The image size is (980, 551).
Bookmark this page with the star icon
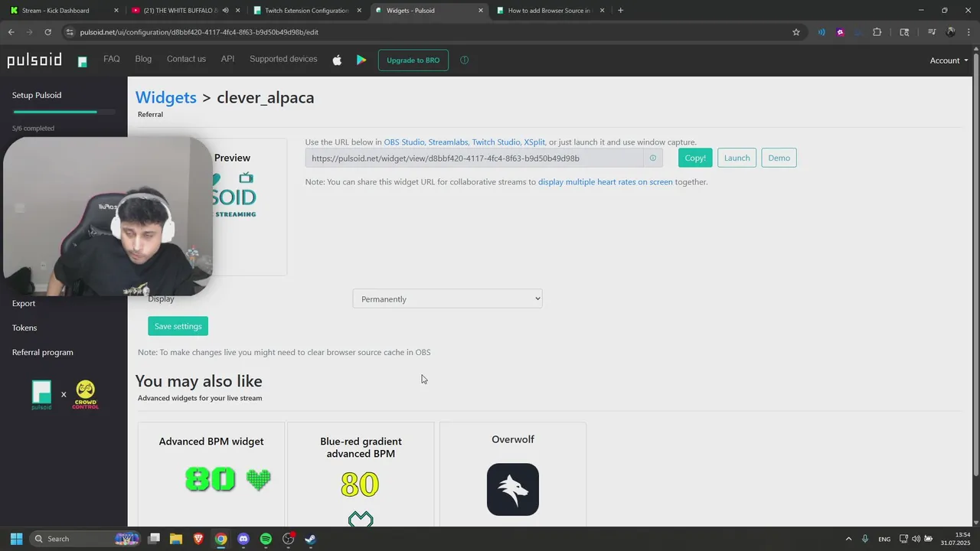[x=796, y=32]
